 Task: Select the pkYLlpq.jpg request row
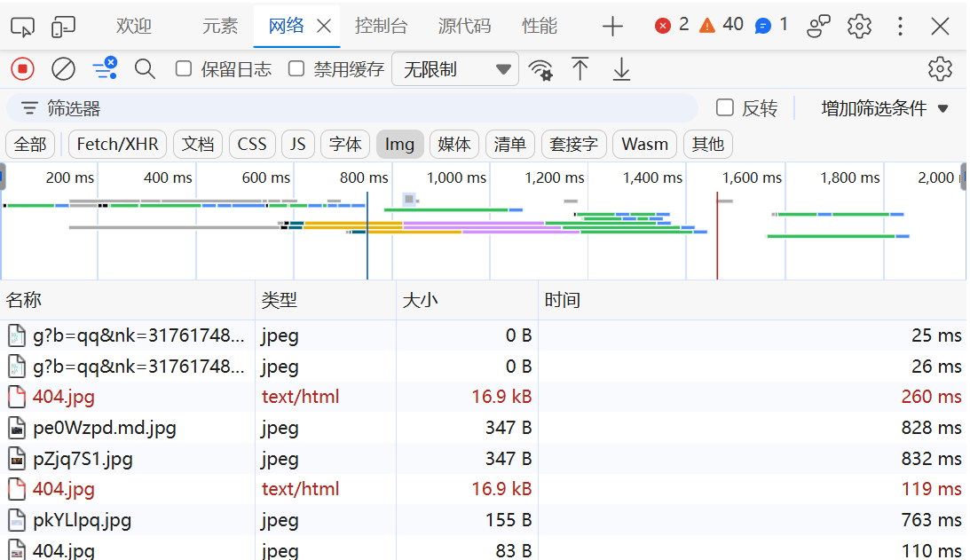(x=483, y=520)
